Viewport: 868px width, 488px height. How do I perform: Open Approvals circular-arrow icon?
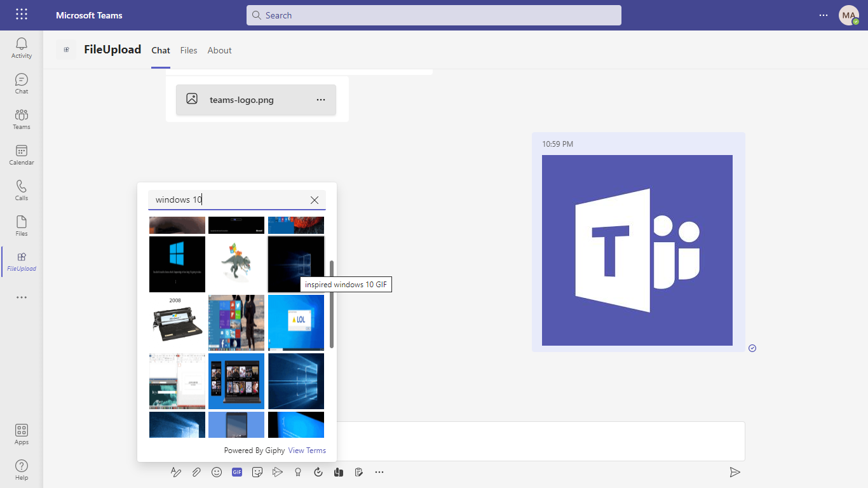[x=318, y=472]
